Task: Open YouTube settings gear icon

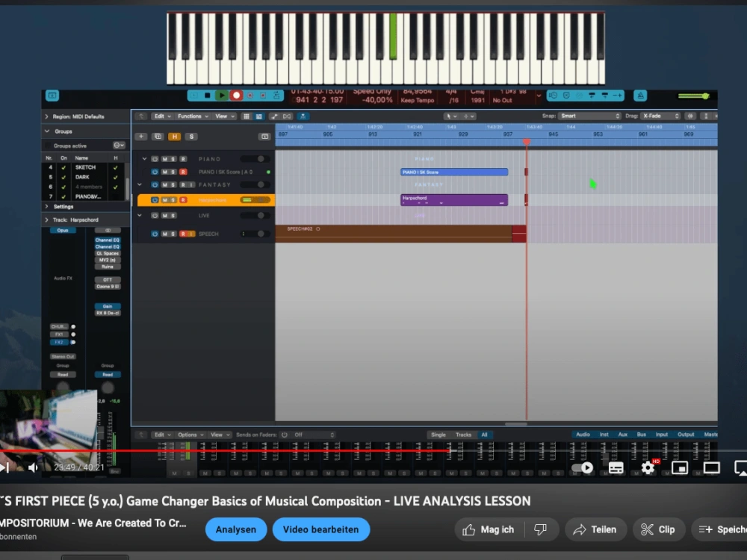Action: tap(648, 467)
